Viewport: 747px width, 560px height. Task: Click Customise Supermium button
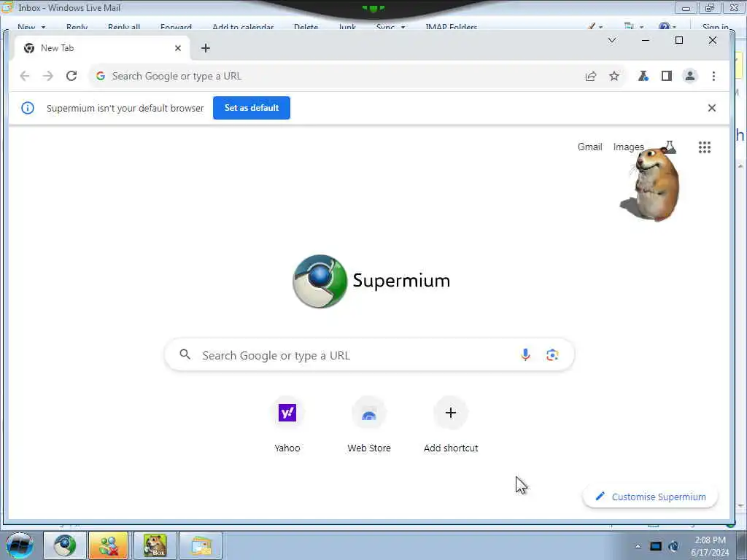click(x=650, y=497)
